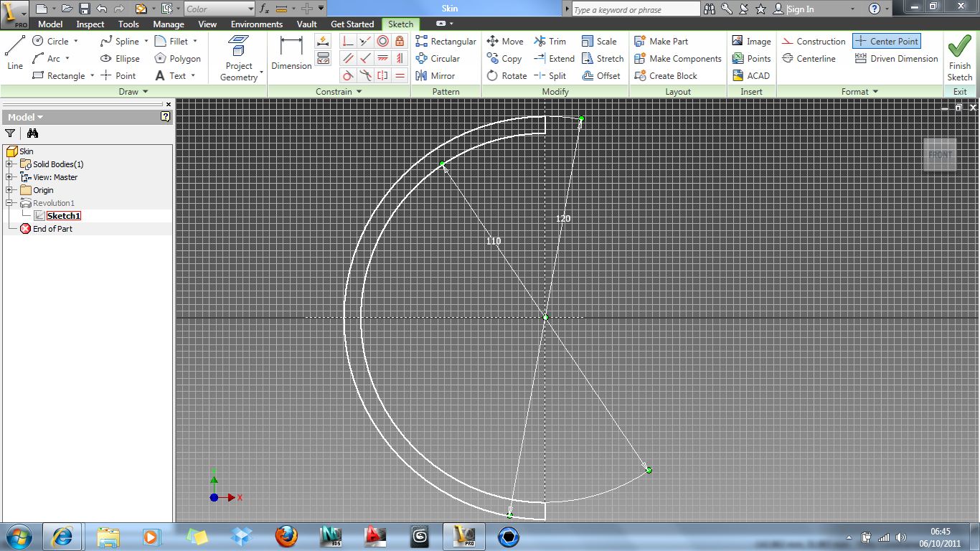Viewport: 980px width, 551px height.
Task: Select the Point tool
Action: point(118,75)
